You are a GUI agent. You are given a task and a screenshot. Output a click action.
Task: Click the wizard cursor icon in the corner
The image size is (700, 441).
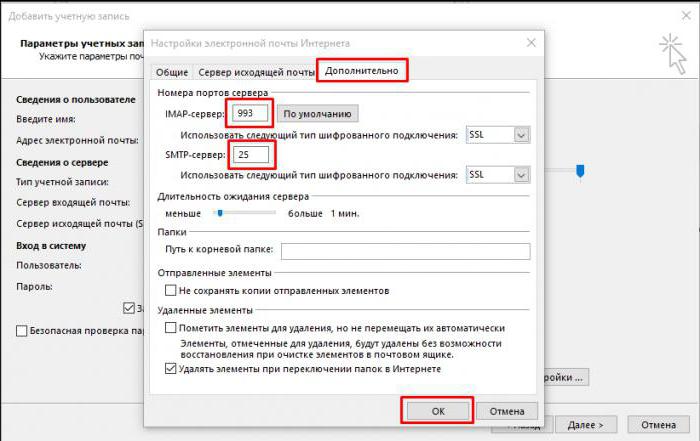point(670,49)
